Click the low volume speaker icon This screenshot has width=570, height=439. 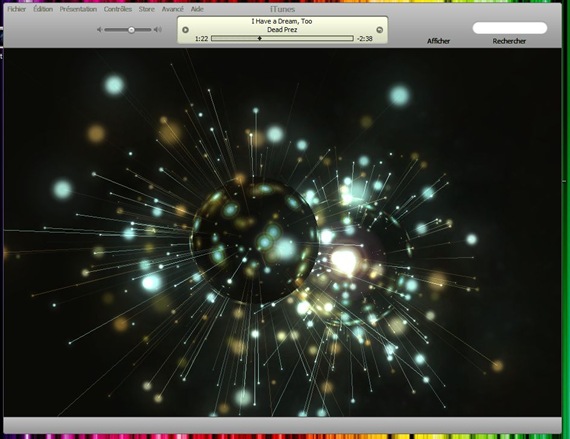click(99, 29)
